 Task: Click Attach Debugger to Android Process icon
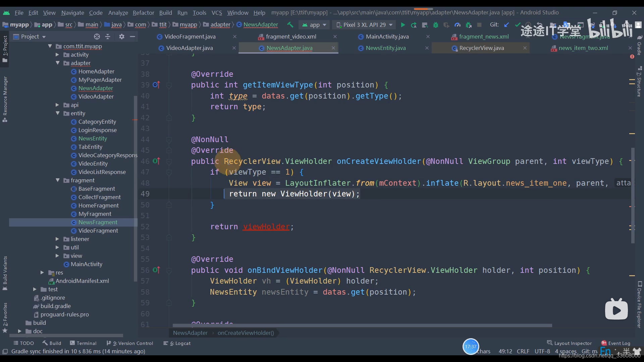(x=469, y=25)
